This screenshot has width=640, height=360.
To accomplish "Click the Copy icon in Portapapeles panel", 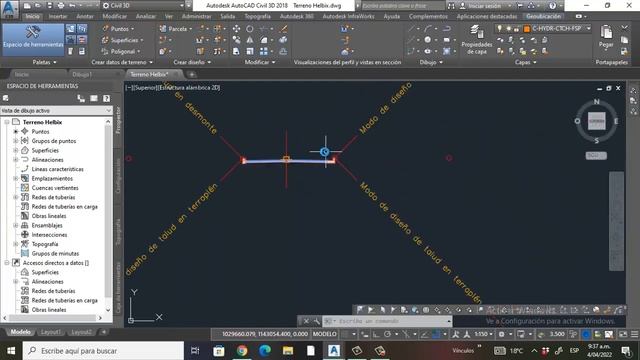I will tap(624, 40).
